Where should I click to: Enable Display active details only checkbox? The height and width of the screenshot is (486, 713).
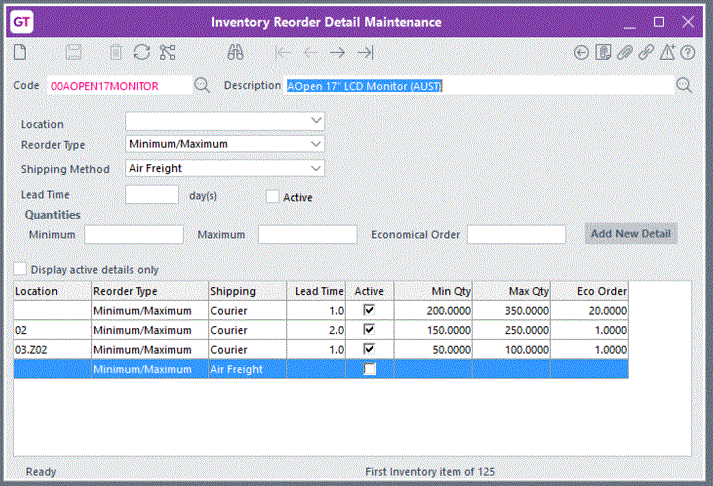20,269
